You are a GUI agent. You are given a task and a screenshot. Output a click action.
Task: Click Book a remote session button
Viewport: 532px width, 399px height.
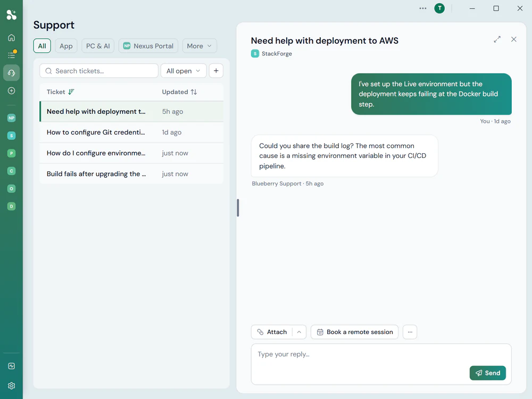click(x=354, y=332)
